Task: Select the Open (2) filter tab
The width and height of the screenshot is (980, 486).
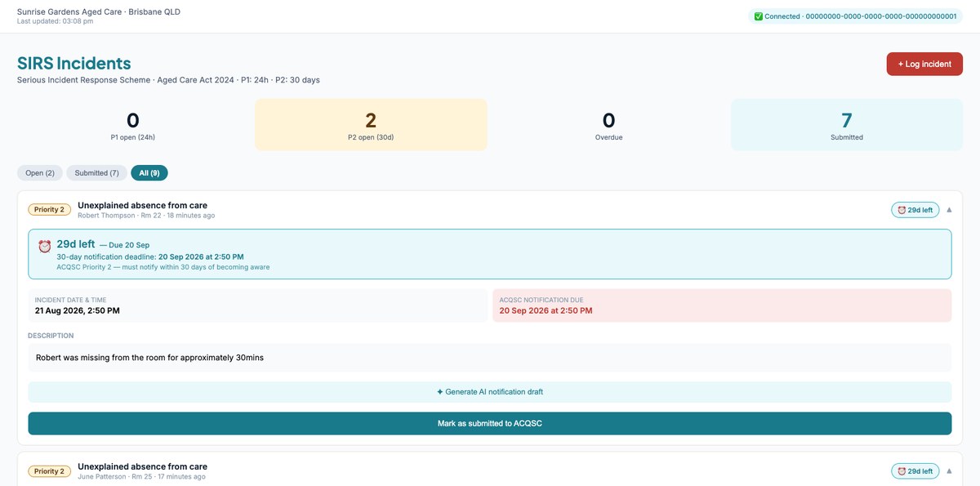Action: (x=39, y=173)
